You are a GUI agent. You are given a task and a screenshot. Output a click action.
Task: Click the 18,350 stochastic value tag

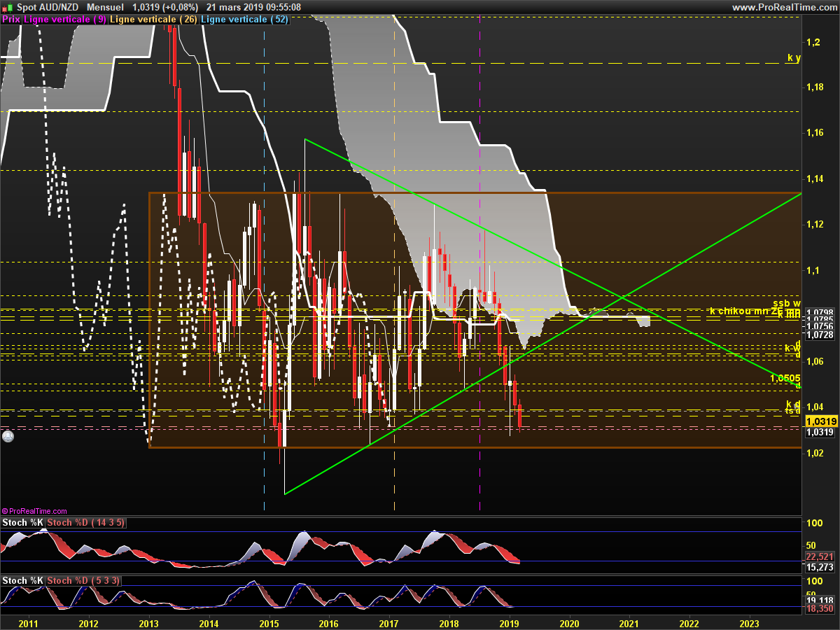(820, 610)
